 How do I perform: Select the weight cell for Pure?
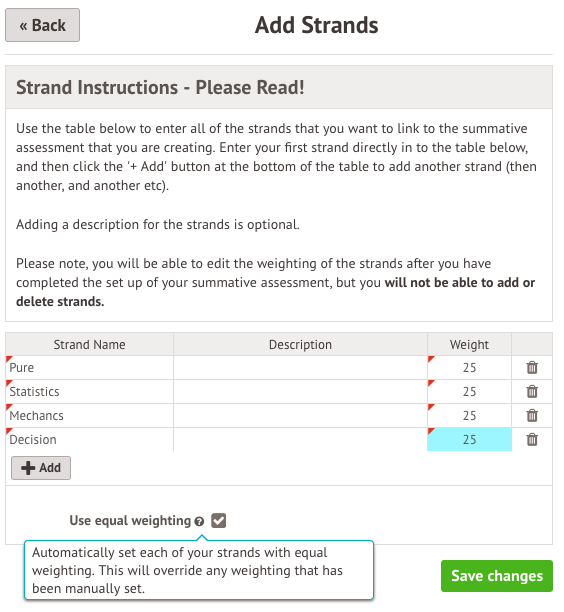point(469,367)
